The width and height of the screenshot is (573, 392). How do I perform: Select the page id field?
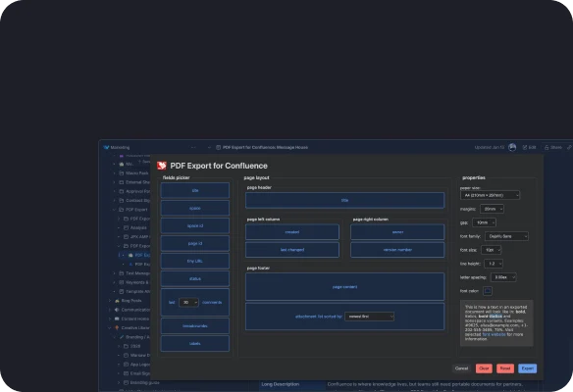coord(195,243)
